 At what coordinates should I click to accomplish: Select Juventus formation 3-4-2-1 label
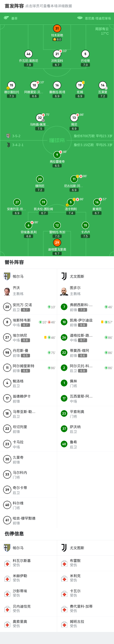tap(18, 145)
